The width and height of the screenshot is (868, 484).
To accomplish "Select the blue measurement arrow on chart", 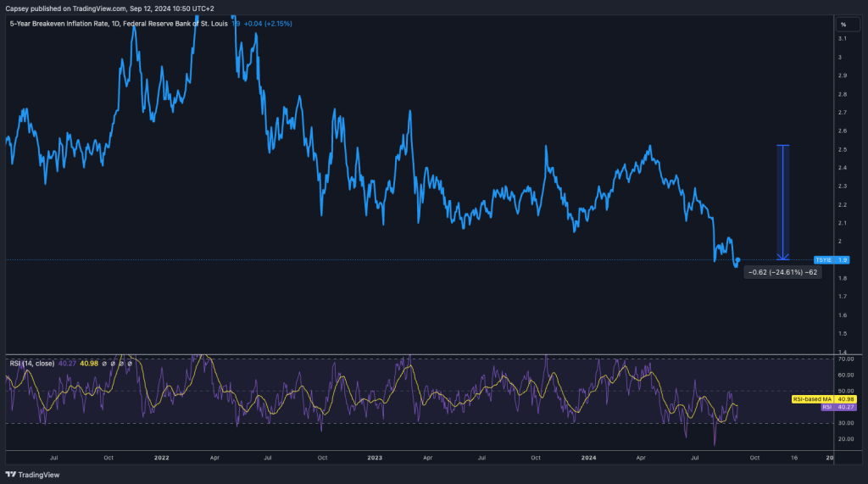I will (783, 202).
